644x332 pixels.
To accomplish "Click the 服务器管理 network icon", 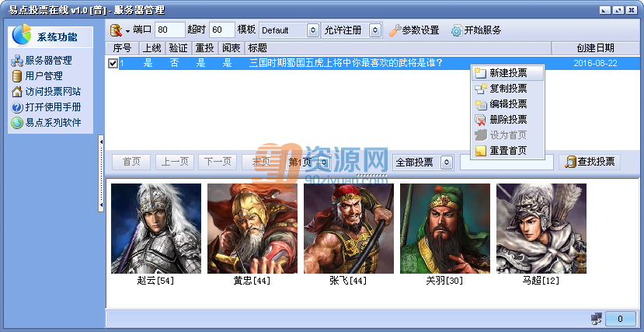I will click(17, 61).
